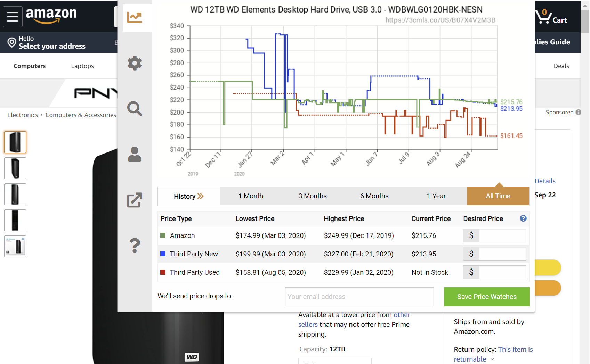Click the Third Party New desired price field

tap(502, 254)
